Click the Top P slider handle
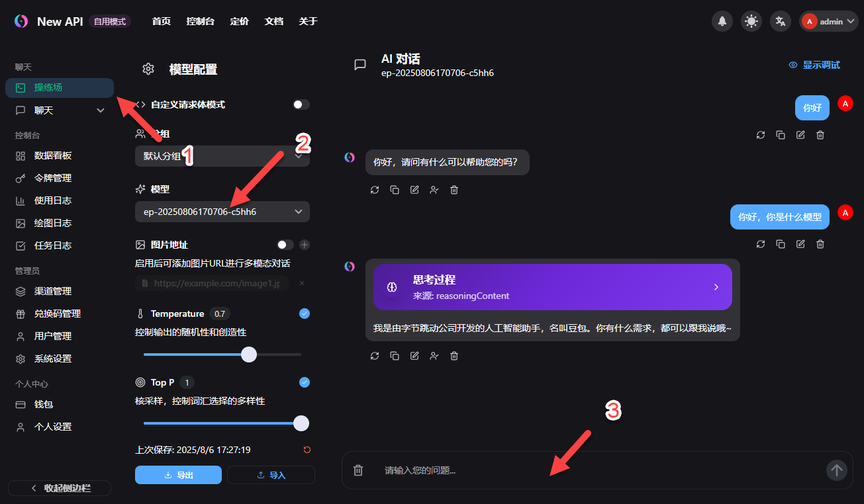 pyautogui.click(x=301, y=423)
